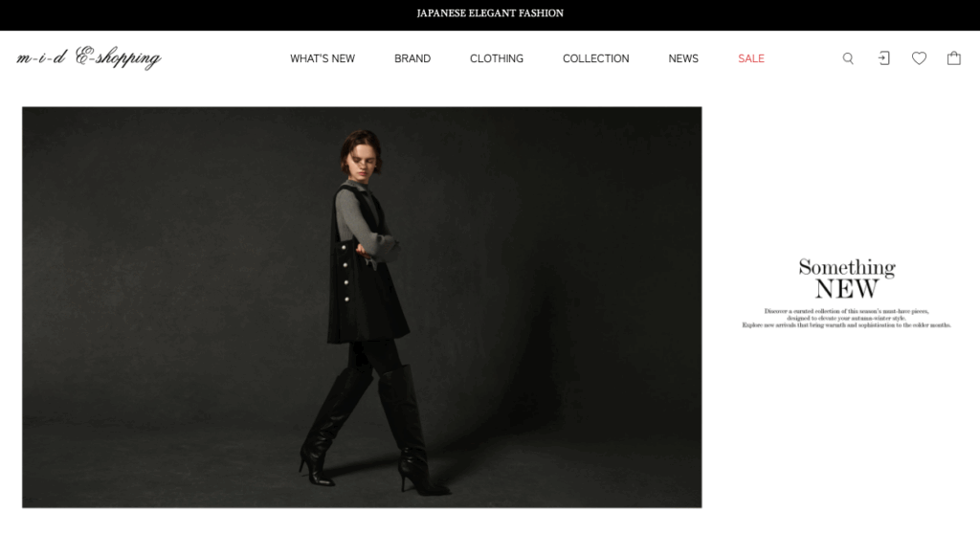Click the model's face in hero photo
This screenshot has width=980, height=534.
tap(364, 161)
